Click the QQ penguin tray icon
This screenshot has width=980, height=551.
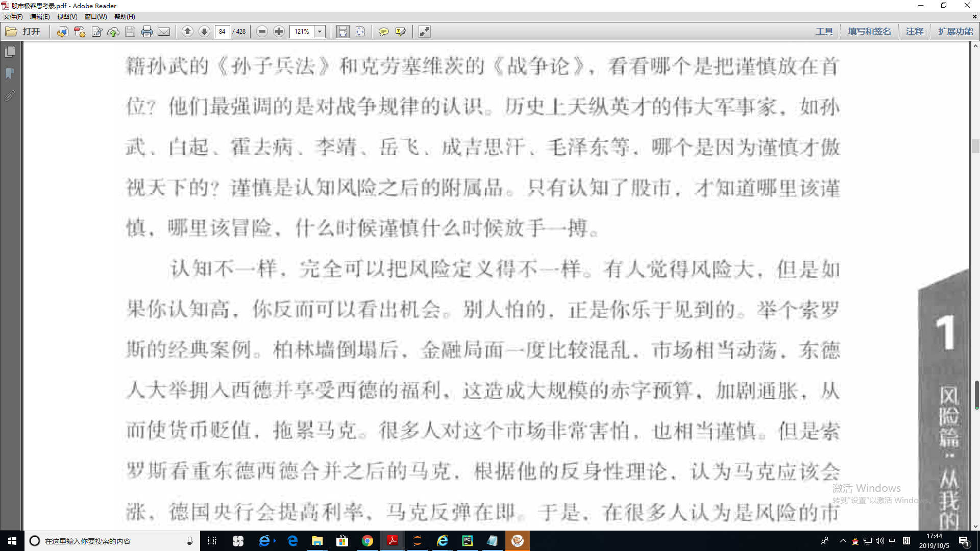click(x=855, y=541)
